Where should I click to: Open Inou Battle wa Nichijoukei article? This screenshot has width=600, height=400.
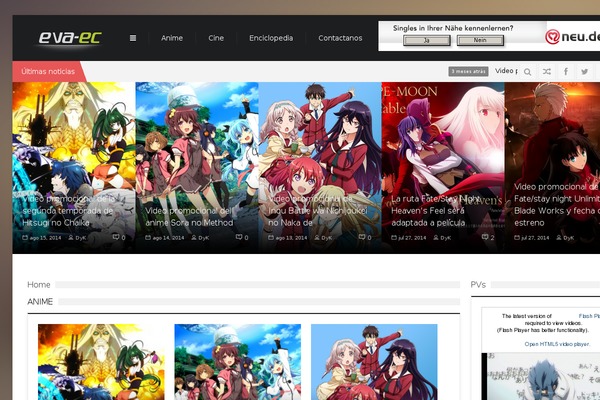pyautogui.click(x=318, y=211)
